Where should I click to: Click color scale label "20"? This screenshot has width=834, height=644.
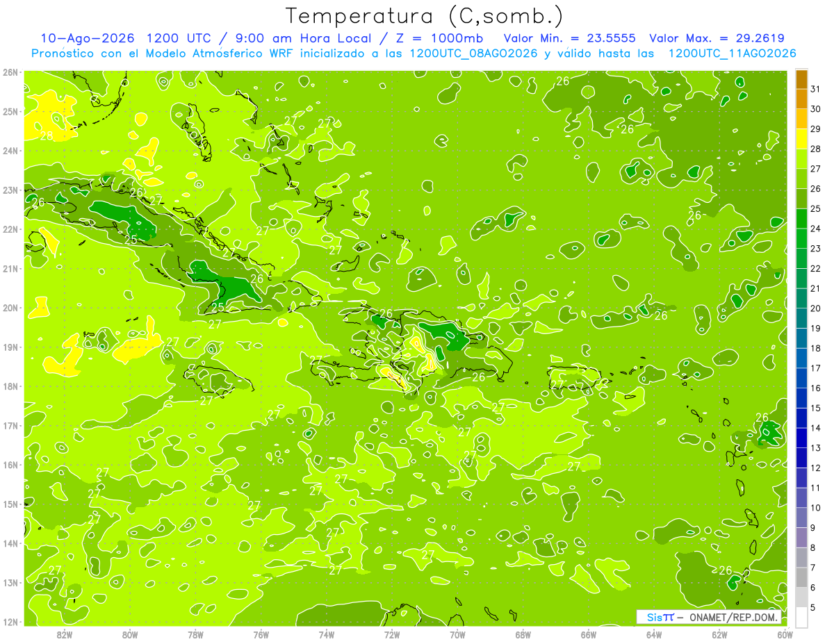click(x=816, y=308)
